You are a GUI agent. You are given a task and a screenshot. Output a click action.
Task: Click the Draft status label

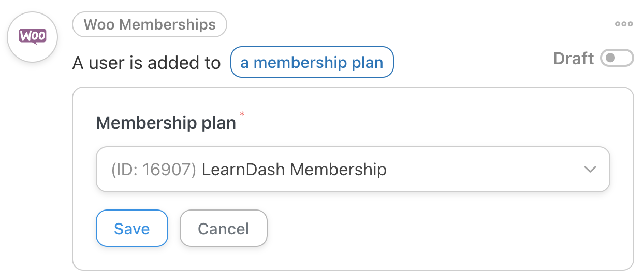(x=573, y=59)
